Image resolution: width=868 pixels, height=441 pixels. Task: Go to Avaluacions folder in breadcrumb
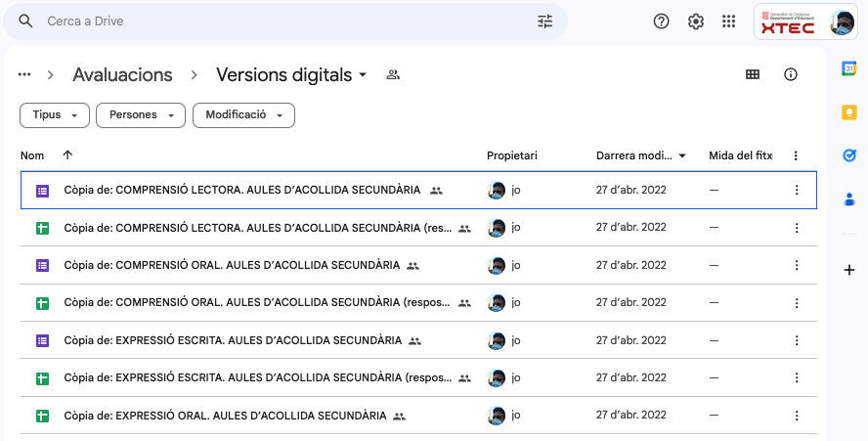122,75
